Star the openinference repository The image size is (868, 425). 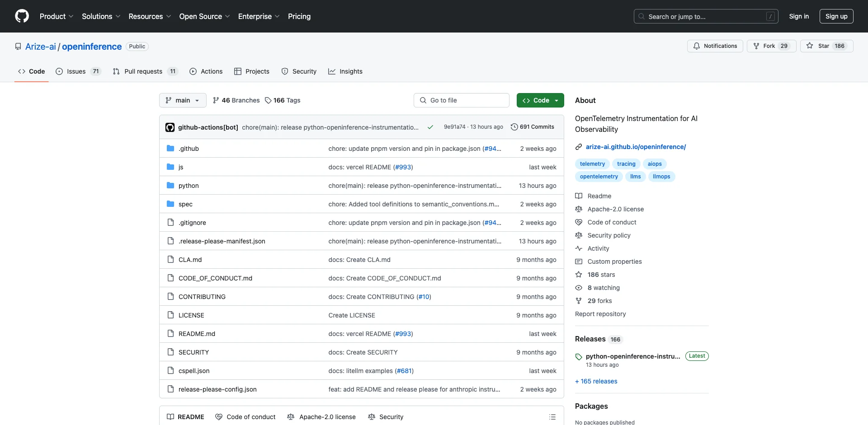826,46
